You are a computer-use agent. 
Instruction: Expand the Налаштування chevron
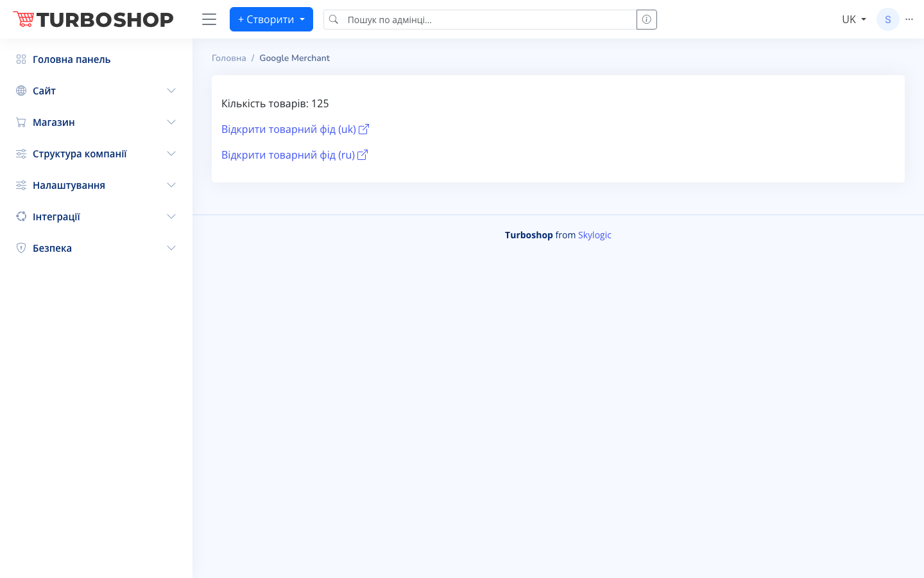click(171, 185)
